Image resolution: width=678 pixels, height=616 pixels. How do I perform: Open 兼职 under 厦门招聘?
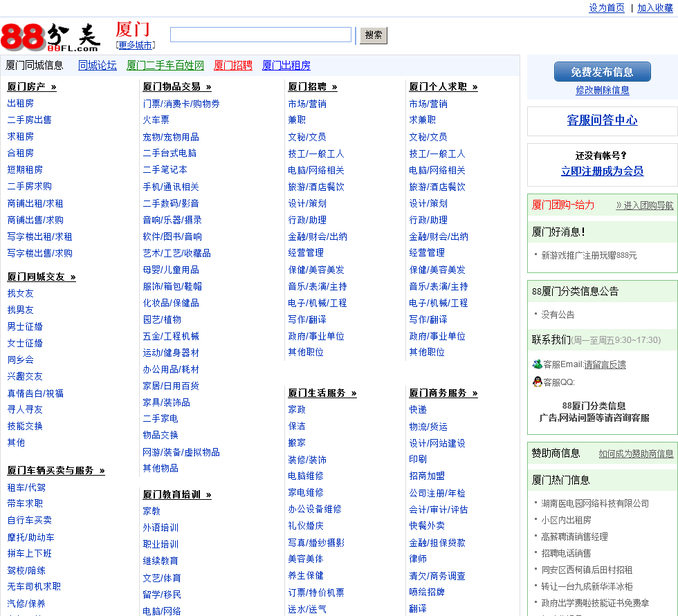click(297, 120)
